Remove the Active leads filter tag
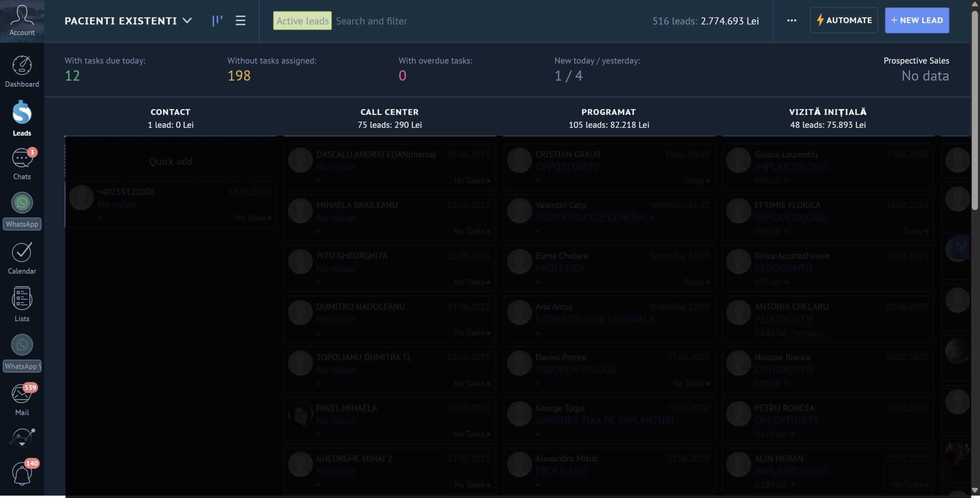This screenshot has width=980, height=498. 302,21
